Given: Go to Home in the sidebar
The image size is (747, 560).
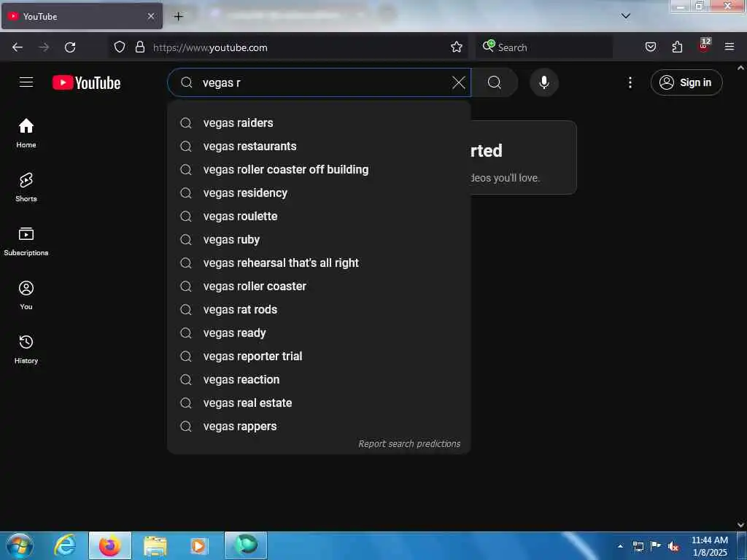Looking at the screenshot, I should click(26, 133).
